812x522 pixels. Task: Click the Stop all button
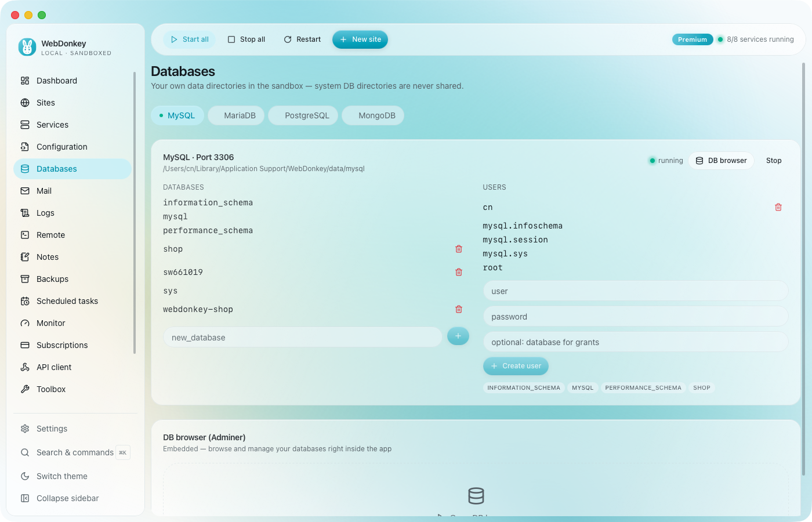coord(246,39)
